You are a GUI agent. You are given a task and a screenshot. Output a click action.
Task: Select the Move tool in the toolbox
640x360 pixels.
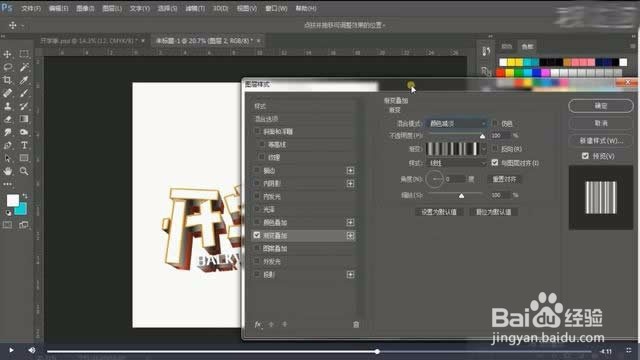point(7,54)
